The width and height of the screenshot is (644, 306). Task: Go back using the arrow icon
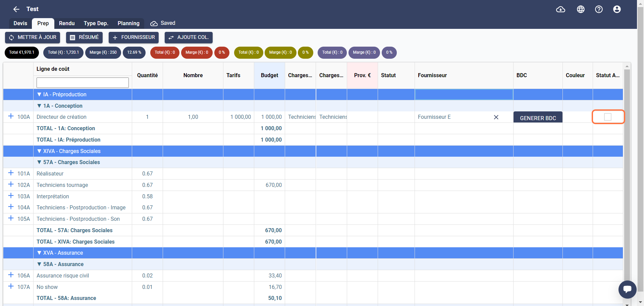(16, 9)
